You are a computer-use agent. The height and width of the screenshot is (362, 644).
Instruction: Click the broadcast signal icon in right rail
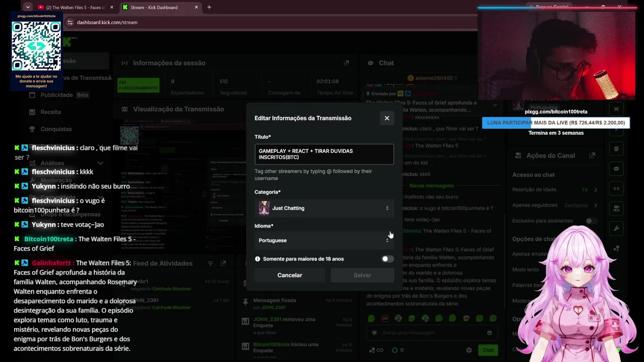[616, 189]
